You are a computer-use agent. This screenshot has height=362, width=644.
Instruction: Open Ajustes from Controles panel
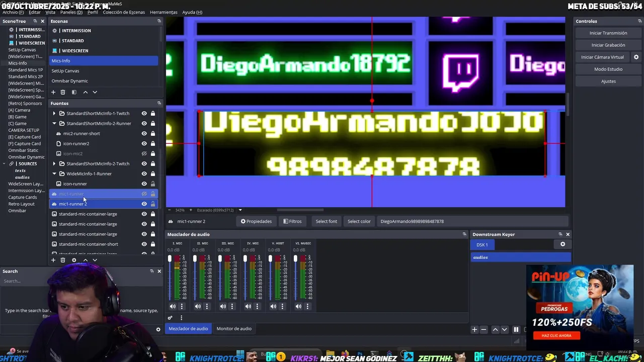(x=608, y=81)
